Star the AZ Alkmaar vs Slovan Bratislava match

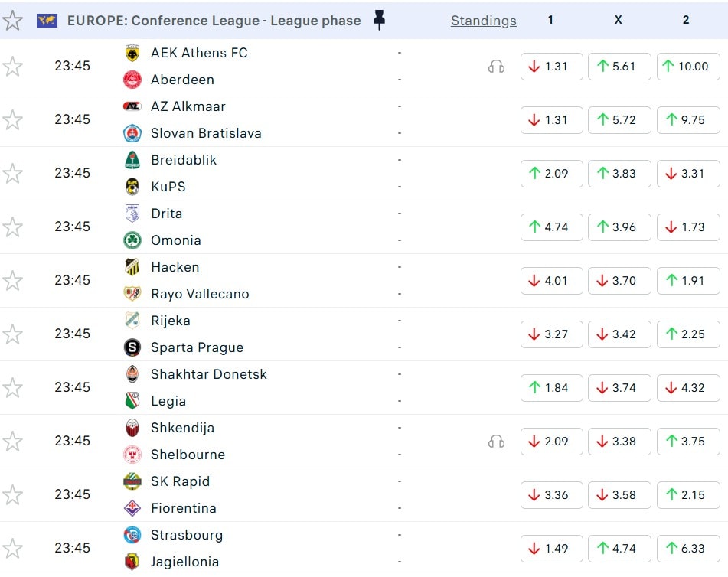12,120
